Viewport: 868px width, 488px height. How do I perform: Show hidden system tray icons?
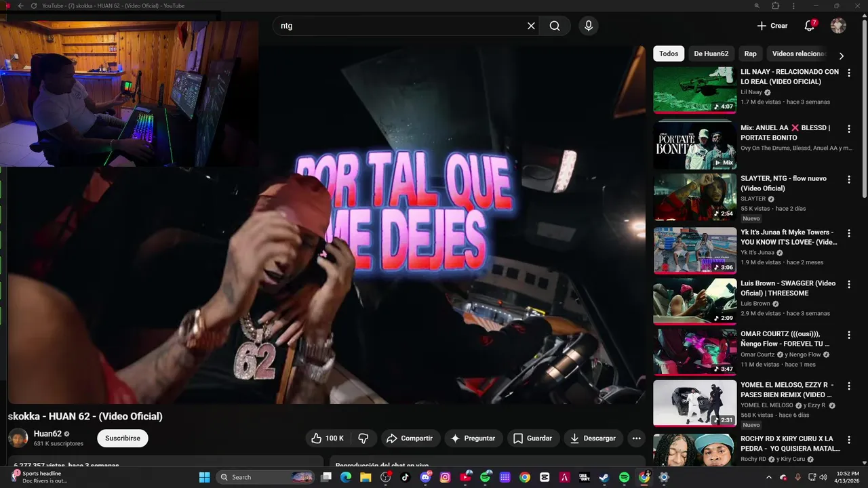[x=768, y=477]
